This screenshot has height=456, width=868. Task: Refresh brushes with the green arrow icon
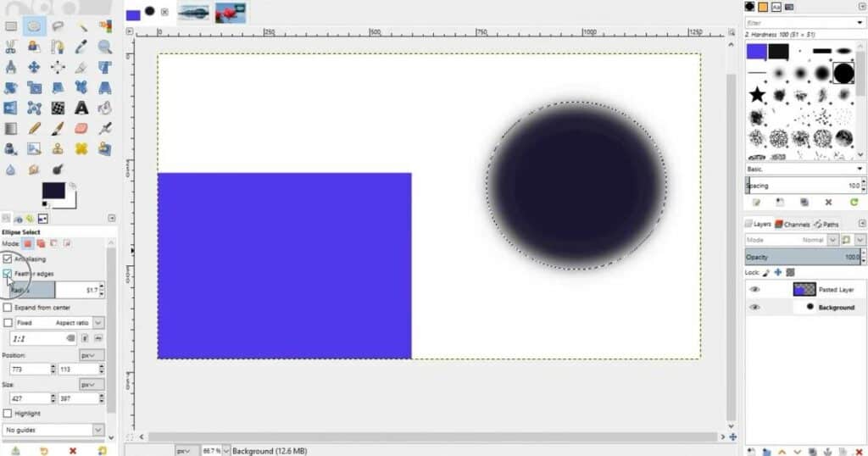coord(854,203)
